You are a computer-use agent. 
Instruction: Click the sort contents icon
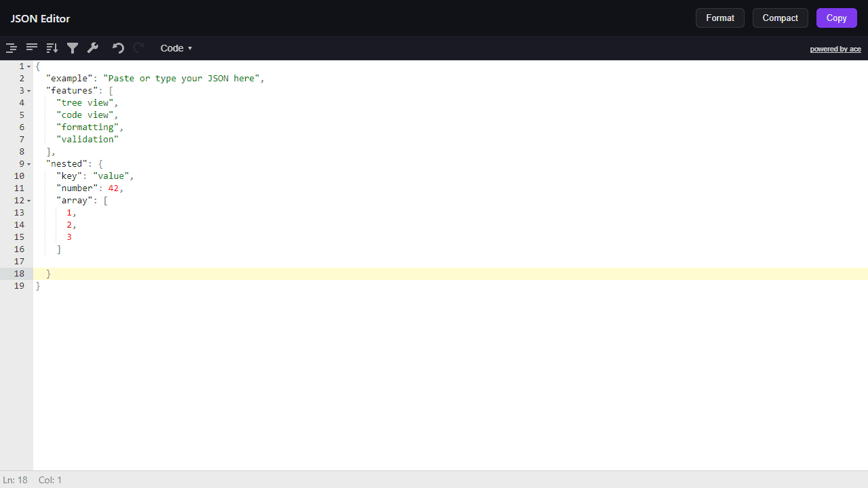pyautogui.click(x=52, y=48)
